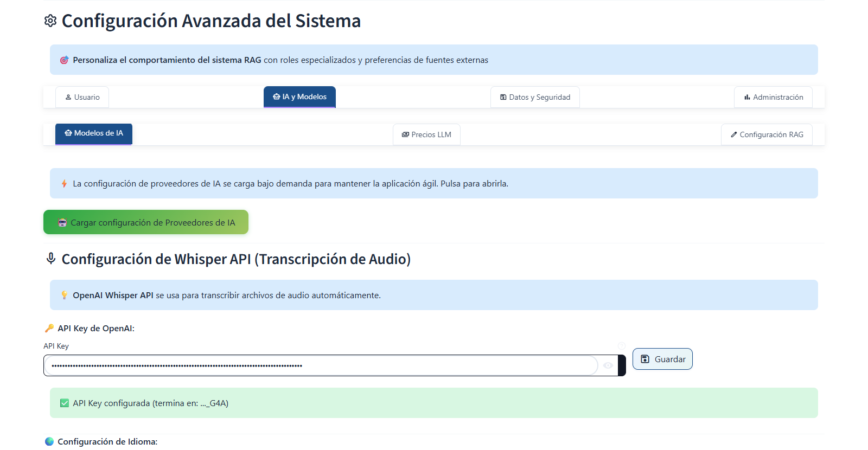Image resolution: width=868 pixels, height=450 pixels.
Task: Click the robot icon on IA y Modelos tab
Action: [277, 97]
